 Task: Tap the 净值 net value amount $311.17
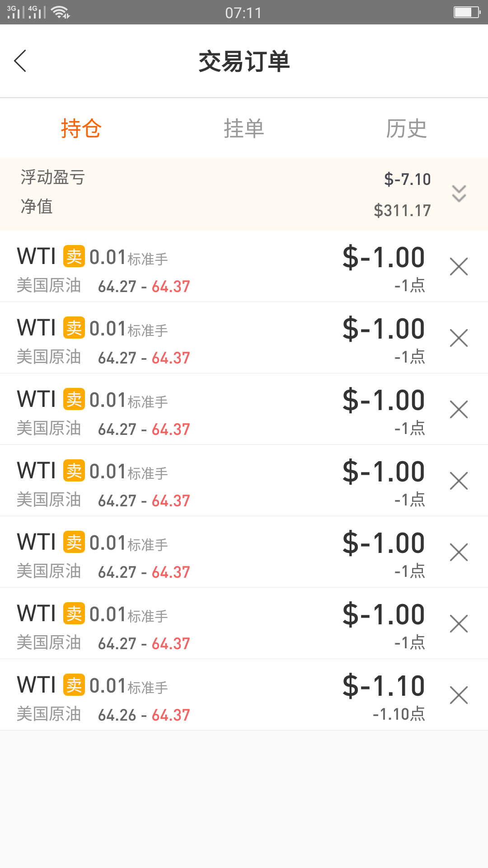[x=402, y=210]
